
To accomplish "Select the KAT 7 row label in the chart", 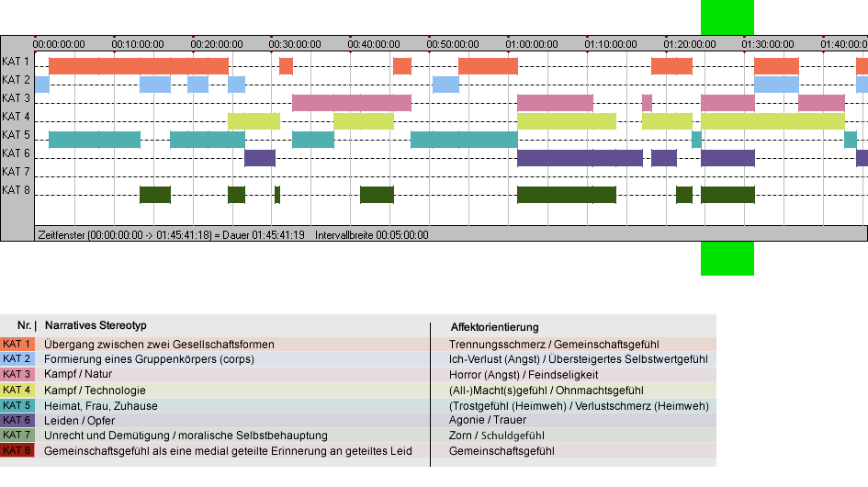I will [x=16, y=172].
